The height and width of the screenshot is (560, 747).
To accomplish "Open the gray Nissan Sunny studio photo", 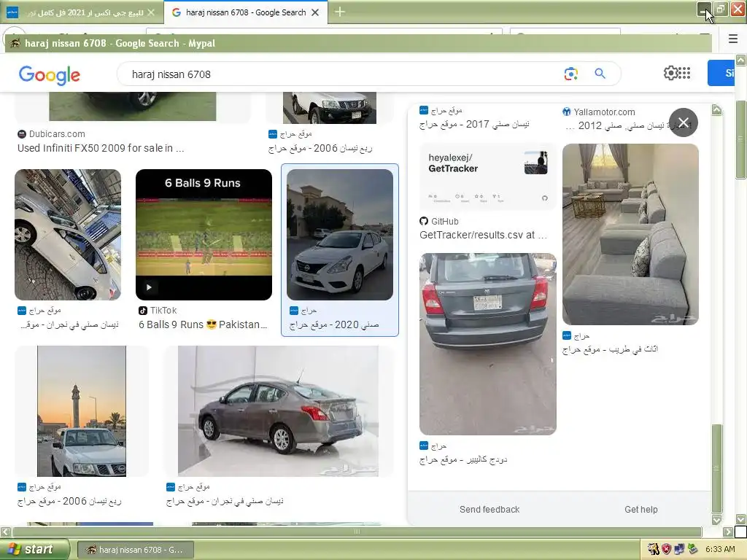I will coord(278,411).
